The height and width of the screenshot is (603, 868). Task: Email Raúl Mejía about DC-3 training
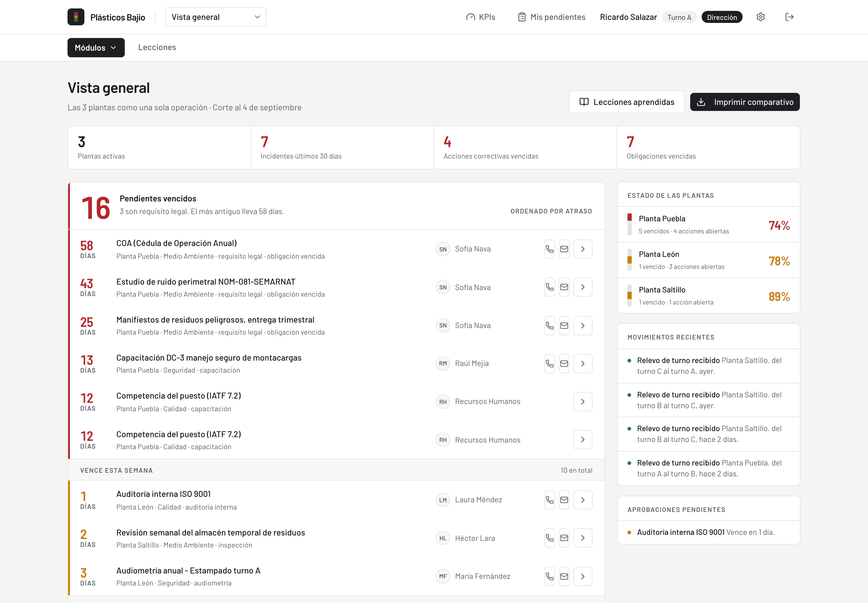564,364
